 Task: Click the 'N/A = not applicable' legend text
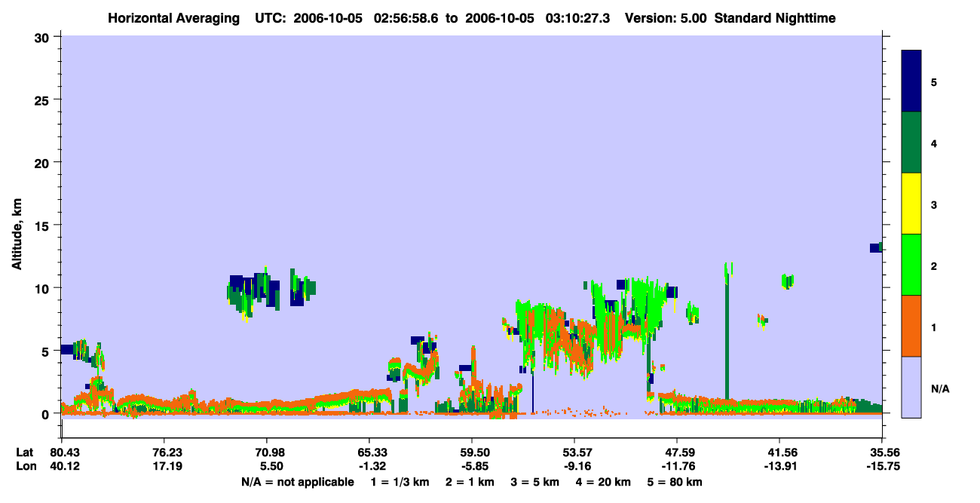[297, 482]
